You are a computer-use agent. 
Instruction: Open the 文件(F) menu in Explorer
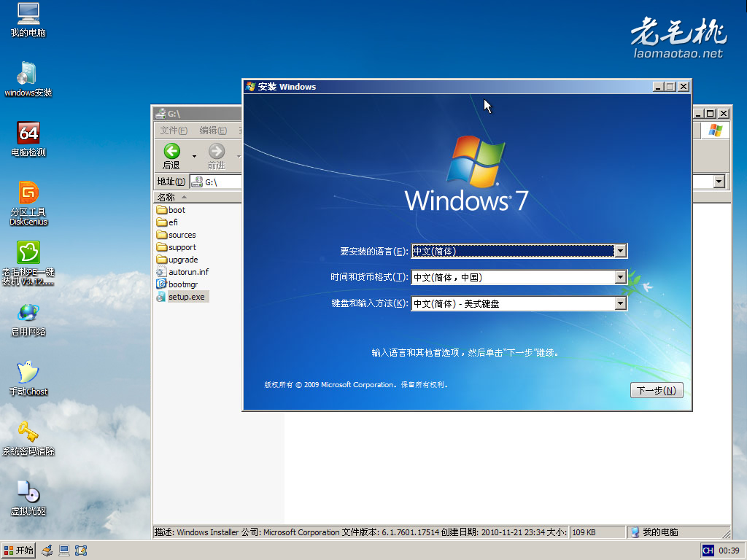click(x=174, y=130)
